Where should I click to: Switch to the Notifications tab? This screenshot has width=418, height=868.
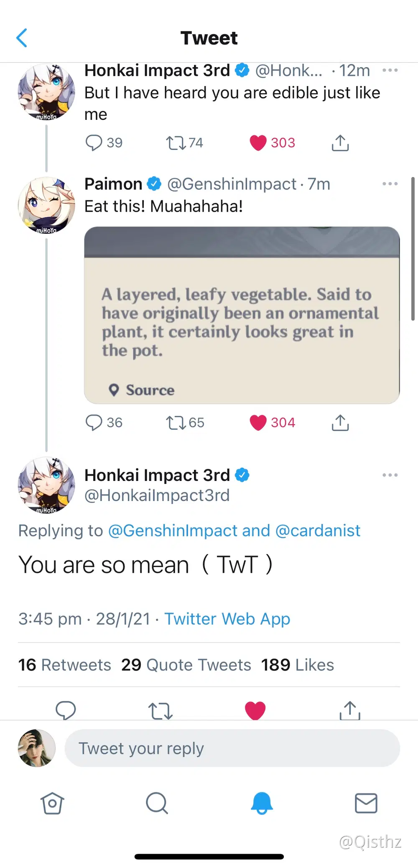pos(261,803)
